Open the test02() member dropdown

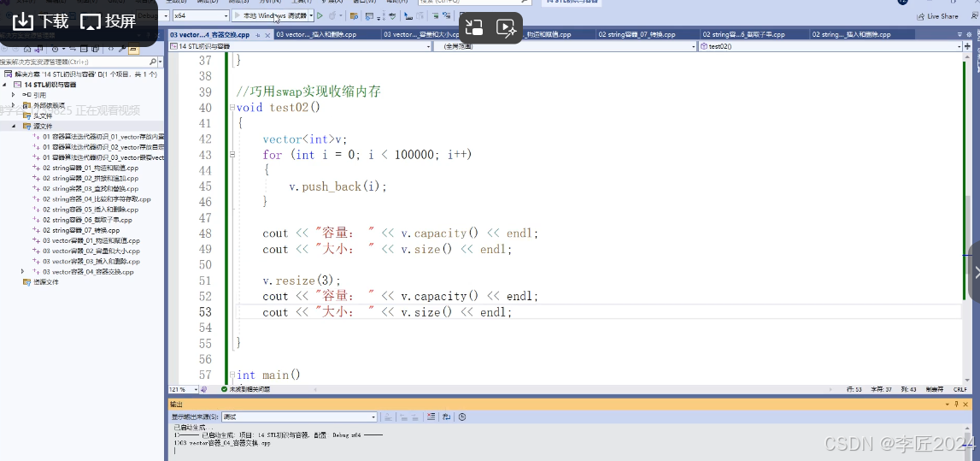pos(830,46)
